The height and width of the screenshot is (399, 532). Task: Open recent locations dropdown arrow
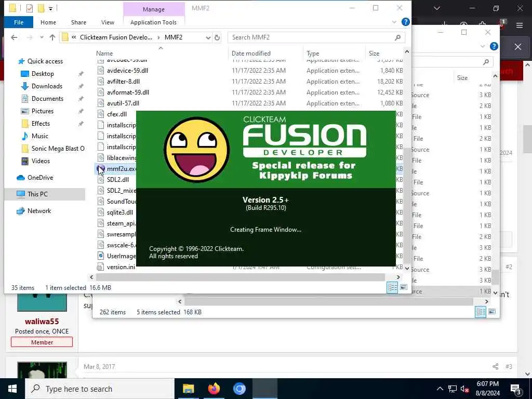(42, 37)
